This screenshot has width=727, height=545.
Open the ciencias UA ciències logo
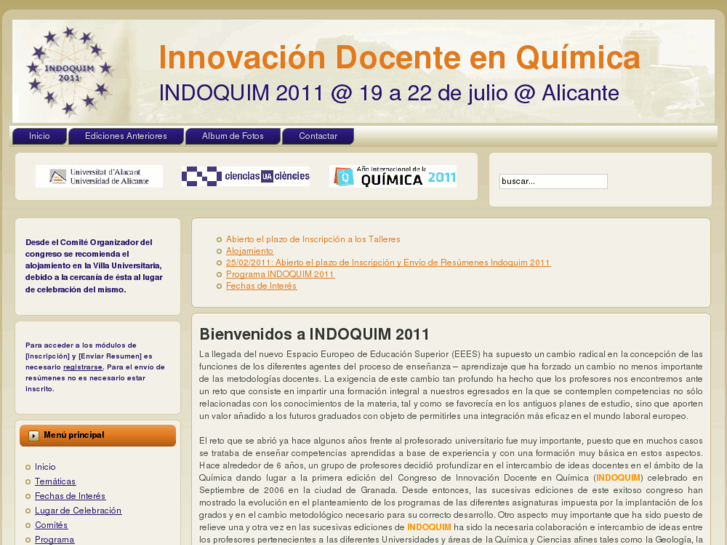coord(246,176)
